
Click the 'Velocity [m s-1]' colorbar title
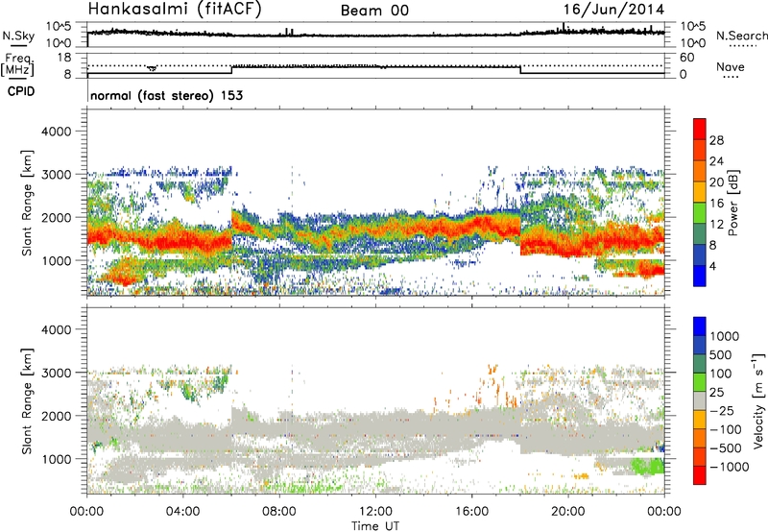point(758,400)
